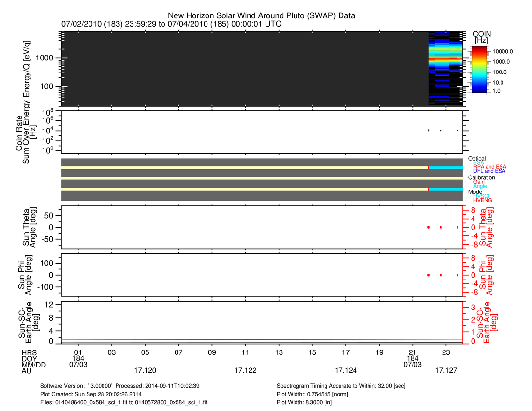Image resolution: width=532 pixels, height=411 pixels.
Task: Click the middle pale yellow Calibration bar
Action: pyautogui.click(x=261, y=178)
